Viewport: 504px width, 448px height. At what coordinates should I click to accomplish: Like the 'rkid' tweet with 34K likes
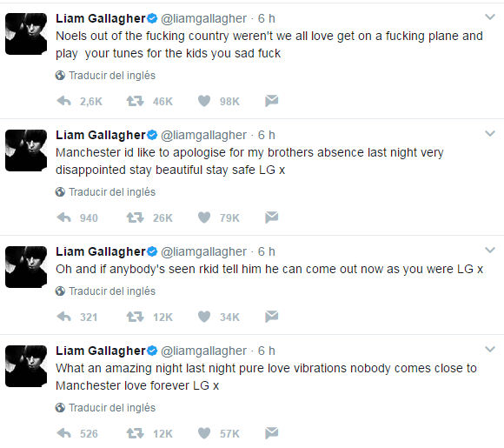coord(204,317)
